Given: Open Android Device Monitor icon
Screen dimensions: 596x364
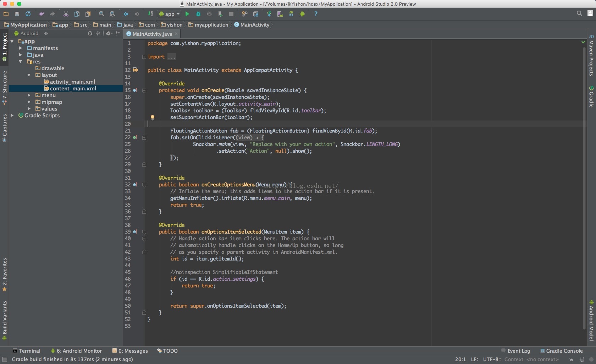Looking at the screenshot, I should (x=302, y=14).
